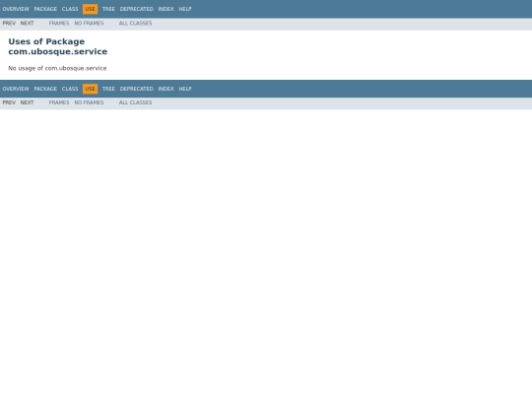Open Overview in the bottom navigation bar
The height and width of the screenshot is (399, 532).
[x=16, y=89]
